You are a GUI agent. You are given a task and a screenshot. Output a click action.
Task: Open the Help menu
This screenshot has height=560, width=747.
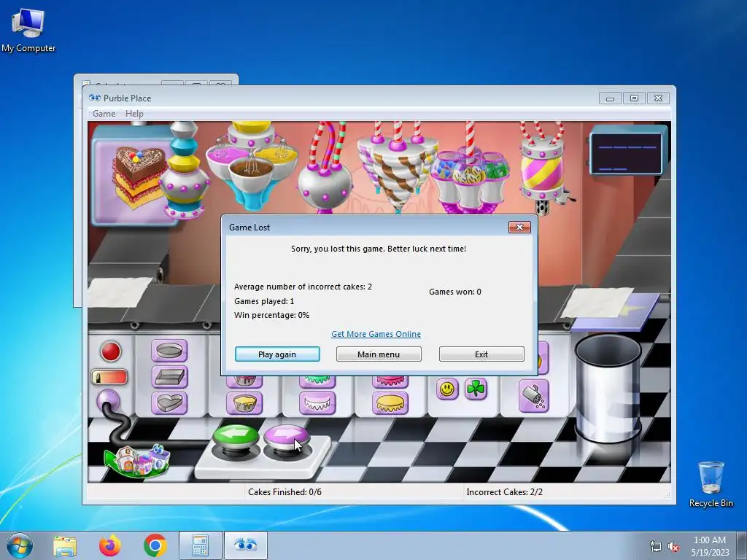(x=134, y=113)
